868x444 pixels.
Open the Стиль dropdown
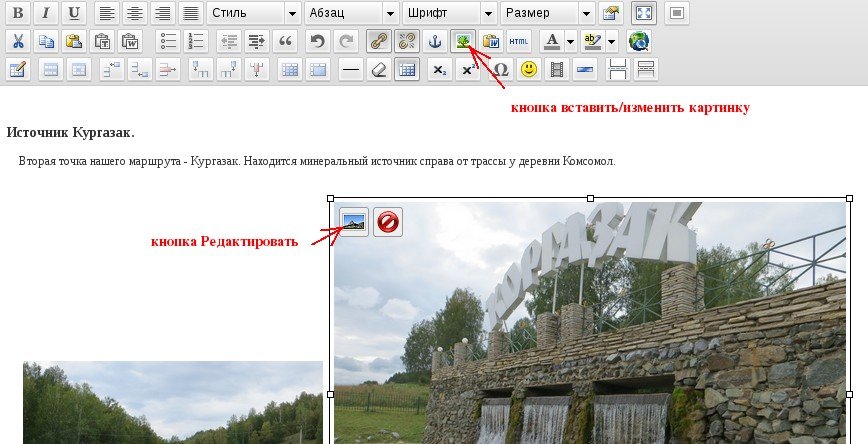pyautogui.click(x=253, y=13)
